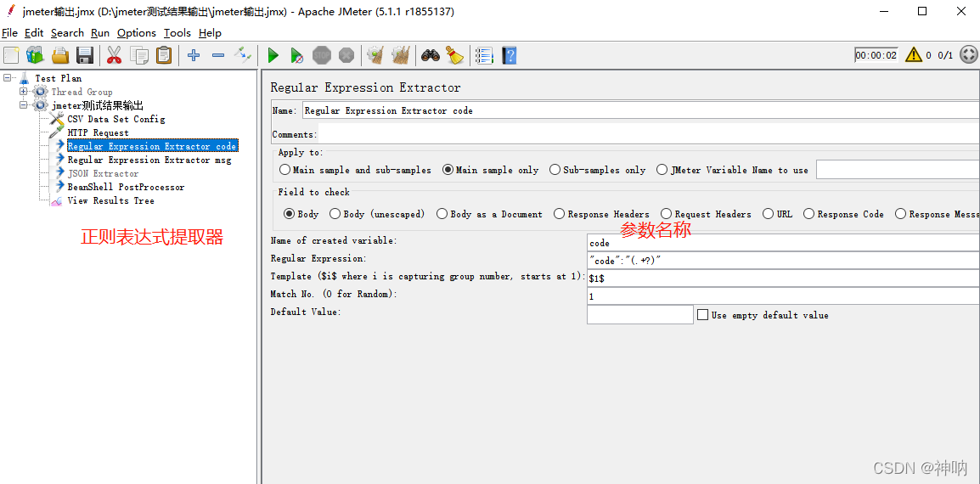Click the JMeter feather icon in title bar

(10, 11)
